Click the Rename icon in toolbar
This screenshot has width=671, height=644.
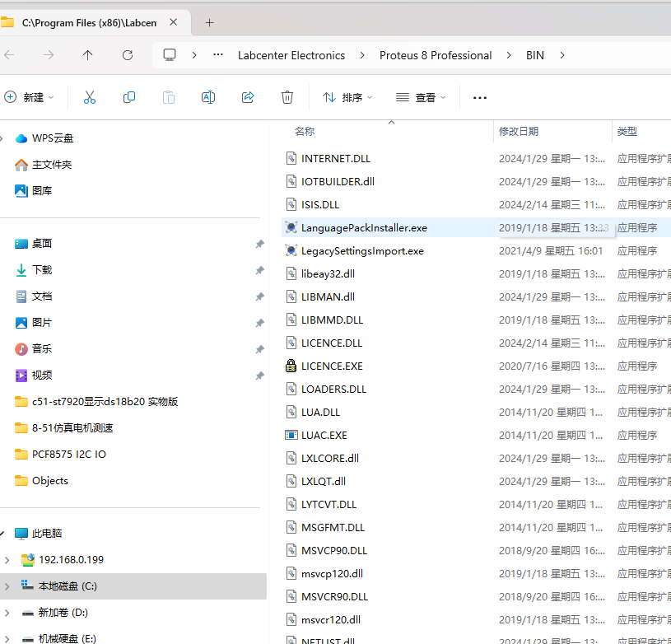point(208,97)
